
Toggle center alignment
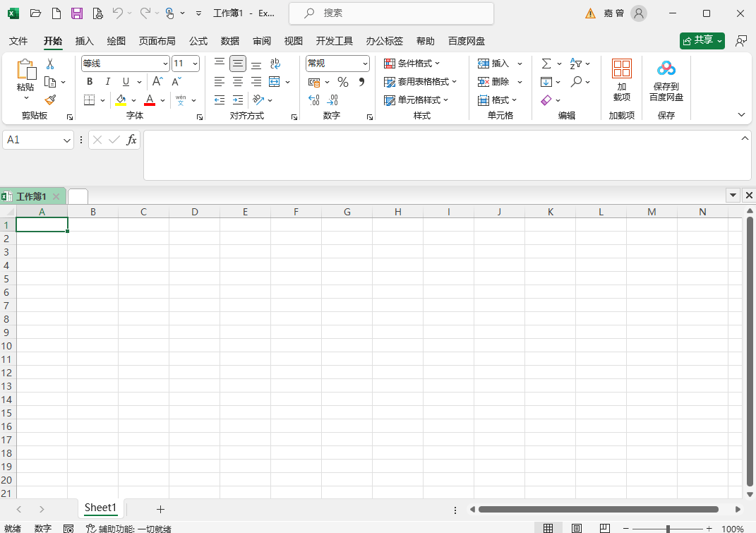[237, 81]
